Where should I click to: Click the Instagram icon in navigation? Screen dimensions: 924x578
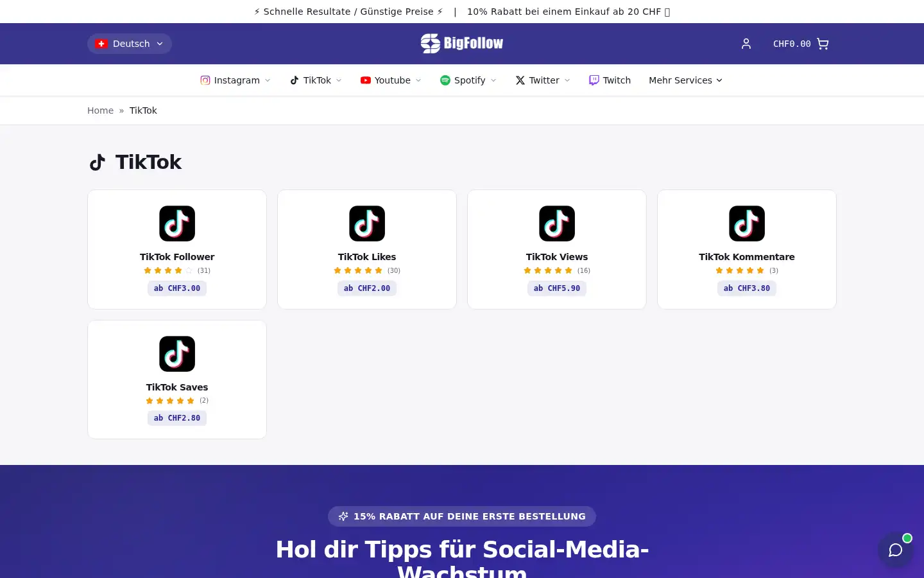[x=205, y=80]
